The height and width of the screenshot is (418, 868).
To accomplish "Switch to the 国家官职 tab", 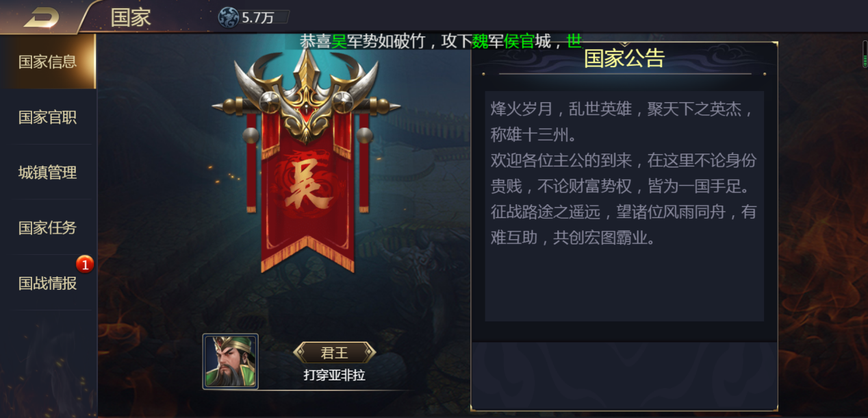I will (x=47, y=117).
